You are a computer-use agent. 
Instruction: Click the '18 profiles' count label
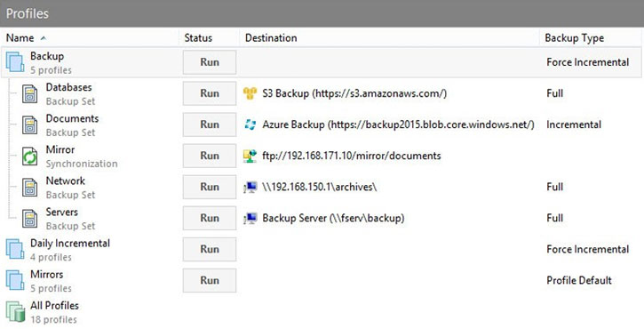click(53, 319)
